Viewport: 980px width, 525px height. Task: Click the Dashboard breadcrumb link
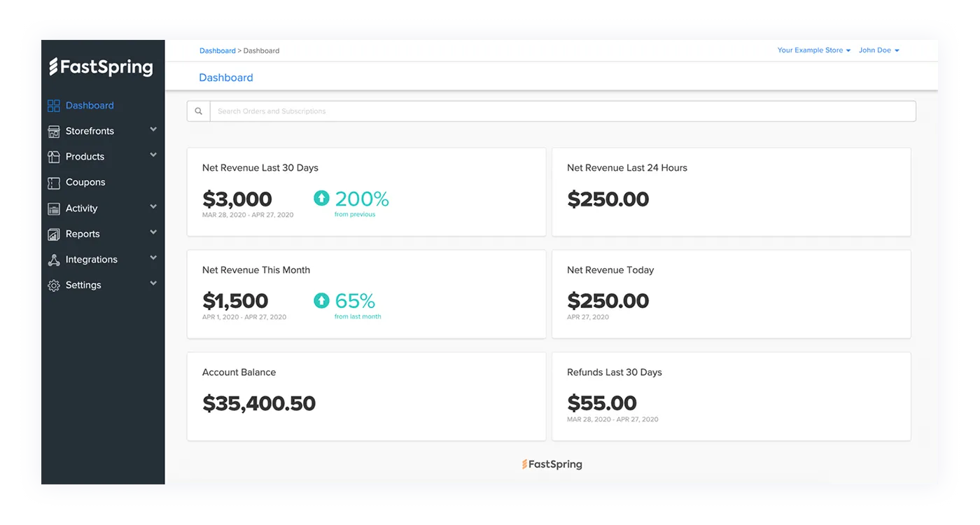[218, 50]
